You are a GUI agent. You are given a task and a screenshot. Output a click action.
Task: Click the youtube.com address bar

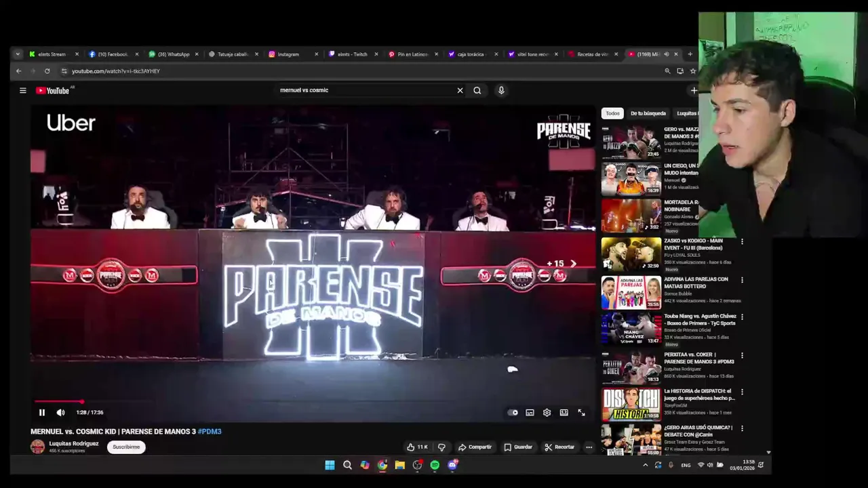359,70
